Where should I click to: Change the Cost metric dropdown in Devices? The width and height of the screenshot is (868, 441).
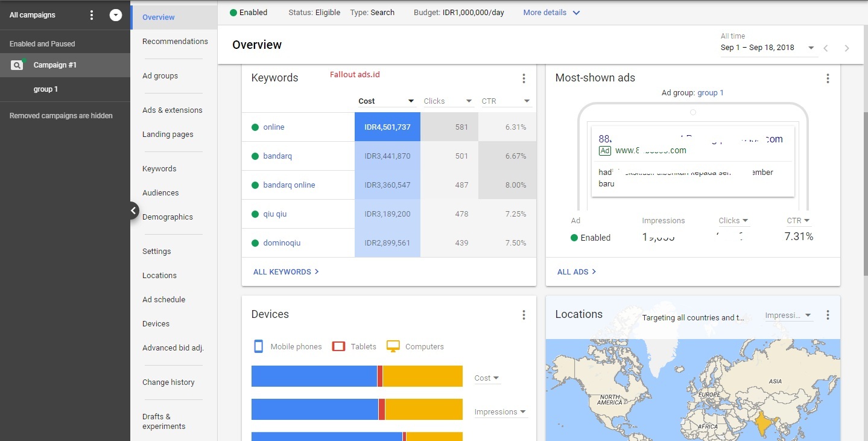(x=487, y=378)
